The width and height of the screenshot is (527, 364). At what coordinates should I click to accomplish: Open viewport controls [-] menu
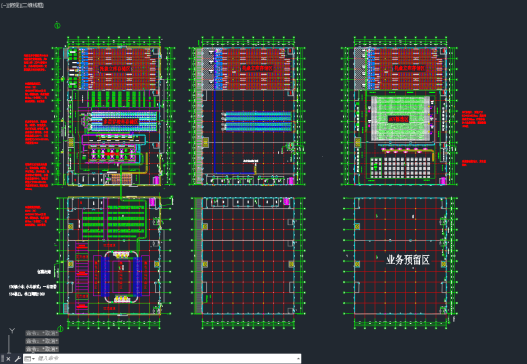click(3, 5)
